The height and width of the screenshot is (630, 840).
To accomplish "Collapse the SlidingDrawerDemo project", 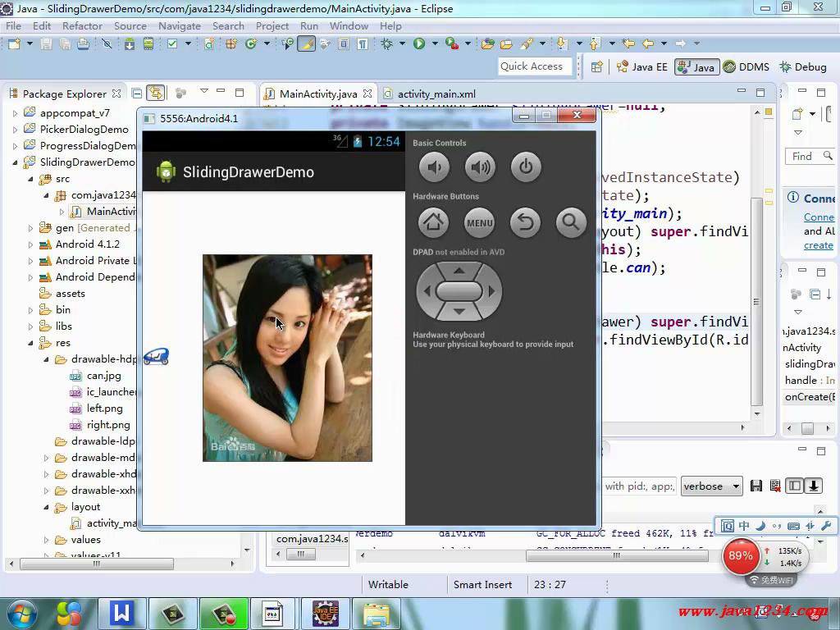I will tap(15, 162).
